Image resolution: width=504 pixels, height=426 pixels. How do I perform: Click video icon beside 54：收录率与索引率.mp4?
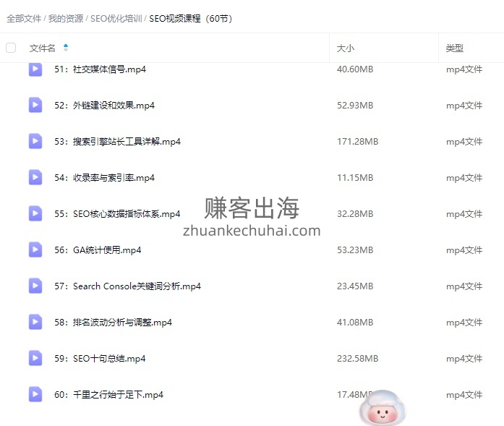(35, 178)
